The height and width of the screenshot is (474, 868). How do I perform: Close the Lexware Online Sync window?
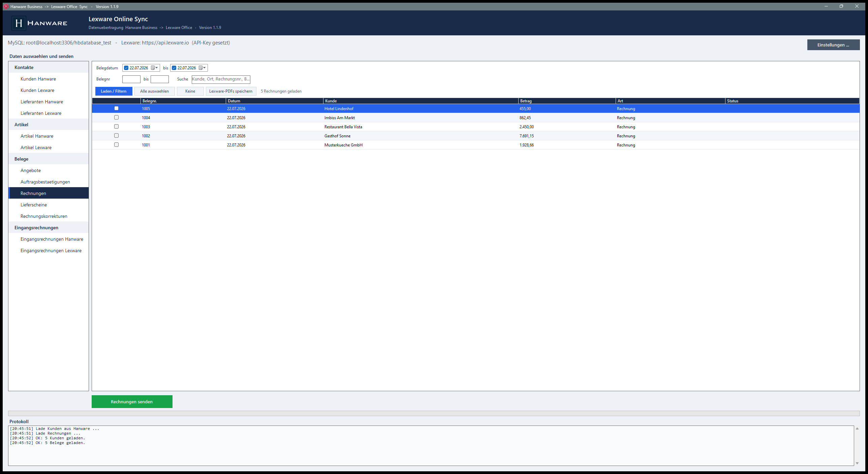(x=857, y=6)
